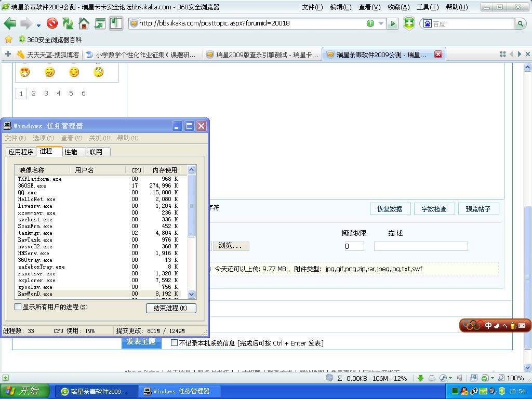Select the RavMonD.exe process row
The image size is (532, 399).
pyautogui.click(x=98, y=294)
